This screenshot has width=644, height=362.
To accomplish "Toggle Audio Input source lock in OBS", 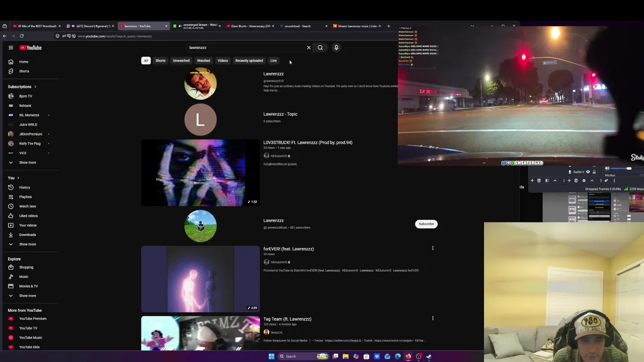I will click(x=594, y=172).
